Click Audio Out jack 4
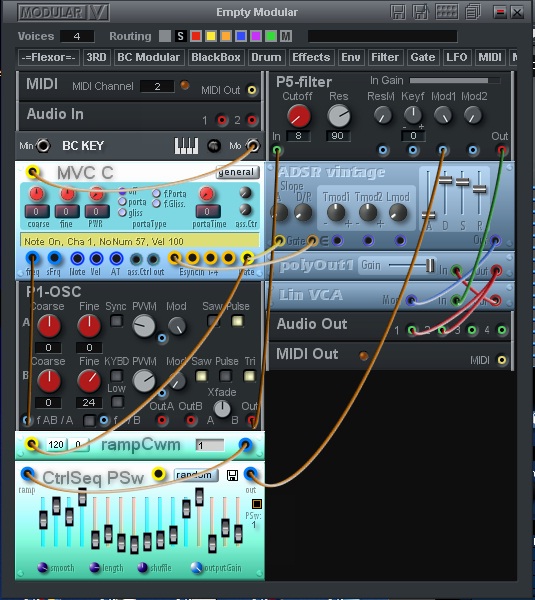This screenshot has height=600, width=535. [502, 330]
